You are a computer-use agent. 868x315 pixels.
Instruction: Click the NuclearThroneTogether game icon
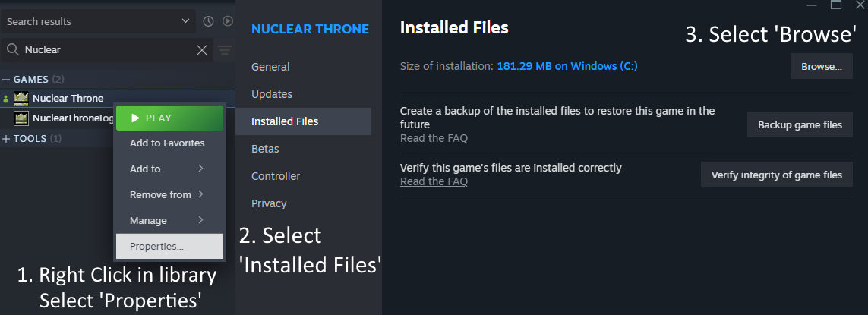pyautogui.click(x=21, y=118)
